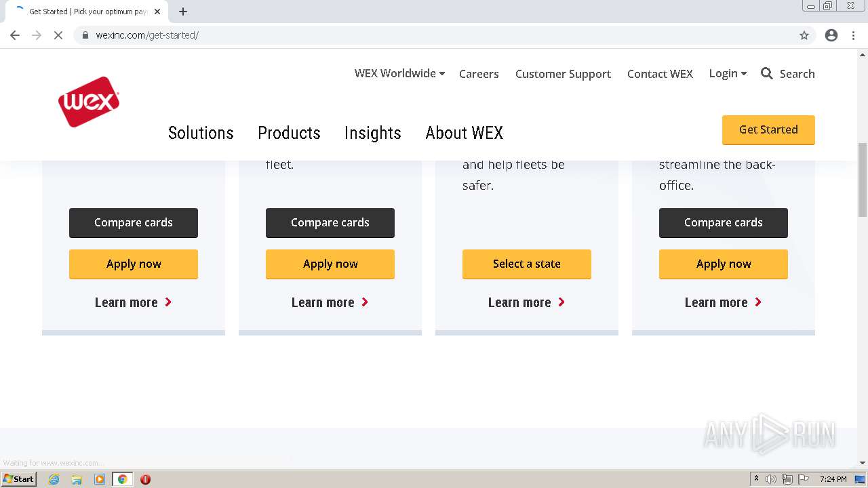
Task: Open the Windows Start menu
Action: click(x=18, y=479)
